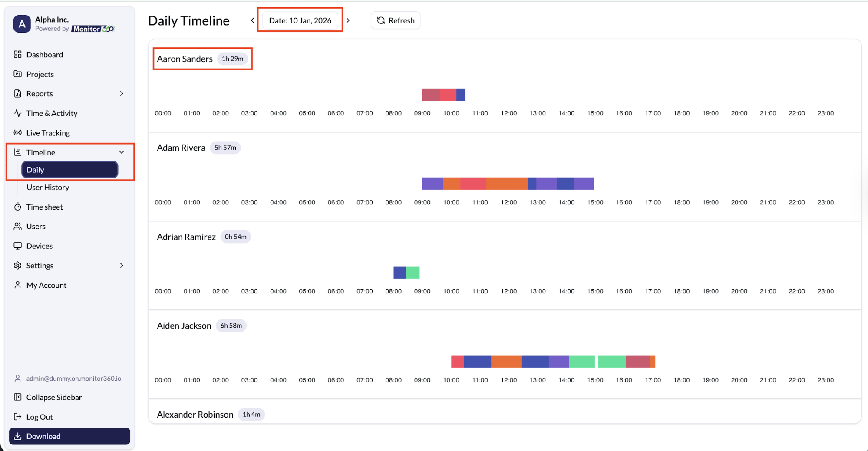Collapse the Timeline submenu chevron

(122, 152)
